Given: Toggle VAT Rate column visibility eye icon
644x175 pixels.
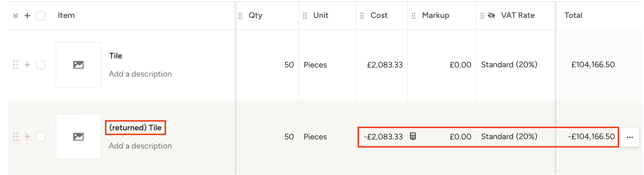Looking at the screenshot, I should tap(491, 16).
